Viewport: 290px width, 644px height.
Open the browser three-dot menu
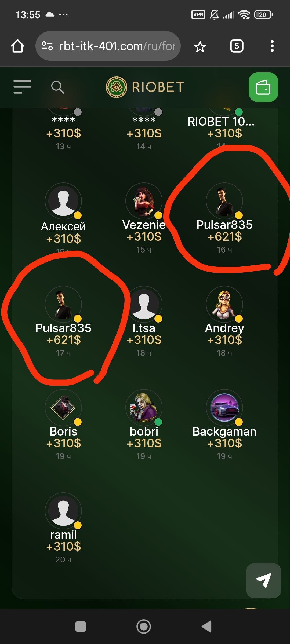[272, 46]
